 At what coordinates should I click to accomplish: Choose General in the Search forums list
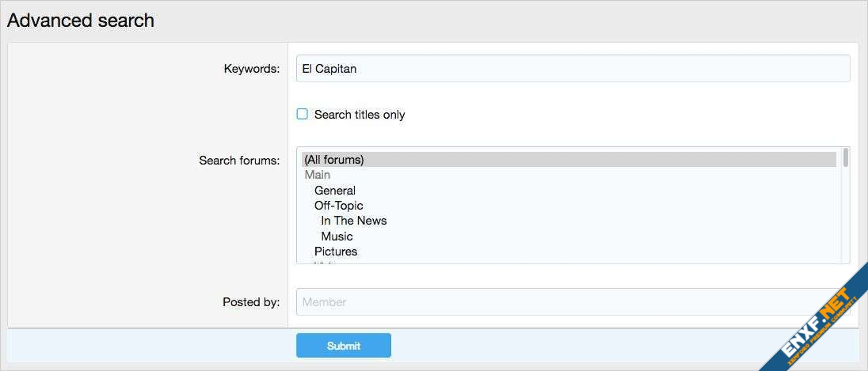tap(335, 191)
